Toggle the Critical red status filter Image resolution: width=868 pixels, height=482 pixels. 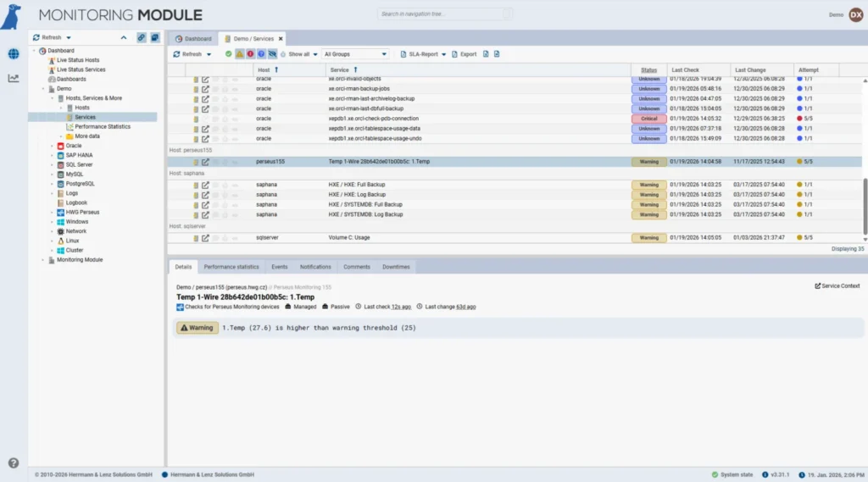tap(250, 54)
